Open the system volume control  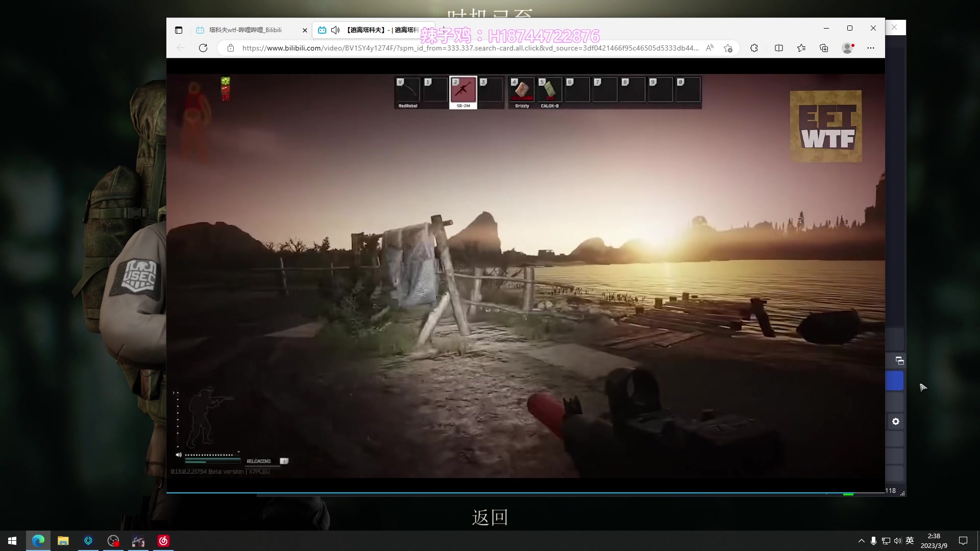(x=897, y=541)
